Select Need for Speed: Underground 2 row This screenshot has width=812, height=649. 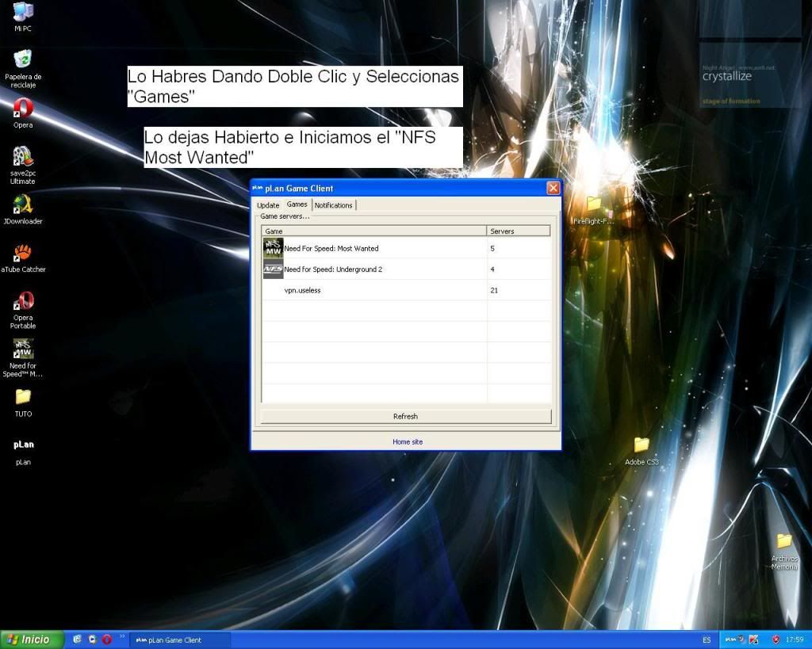point(406,269)
